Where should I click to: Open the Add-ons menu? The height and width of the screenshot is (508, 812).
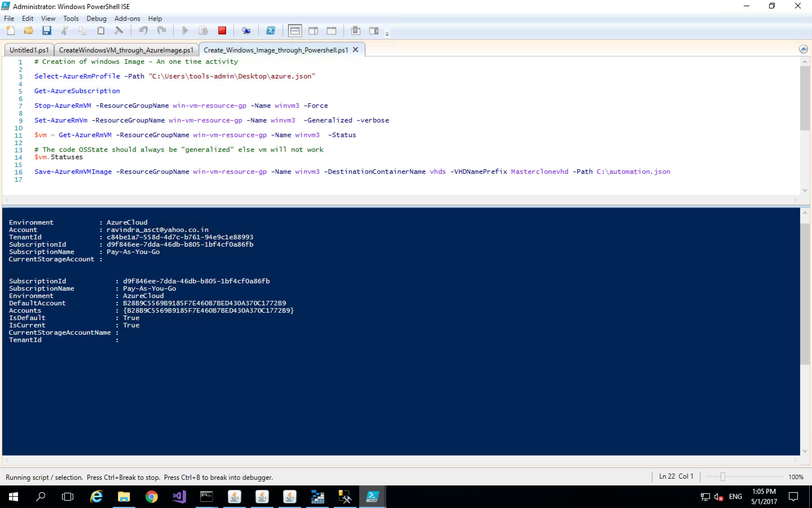pyautogui.click(x=127, y=18)
